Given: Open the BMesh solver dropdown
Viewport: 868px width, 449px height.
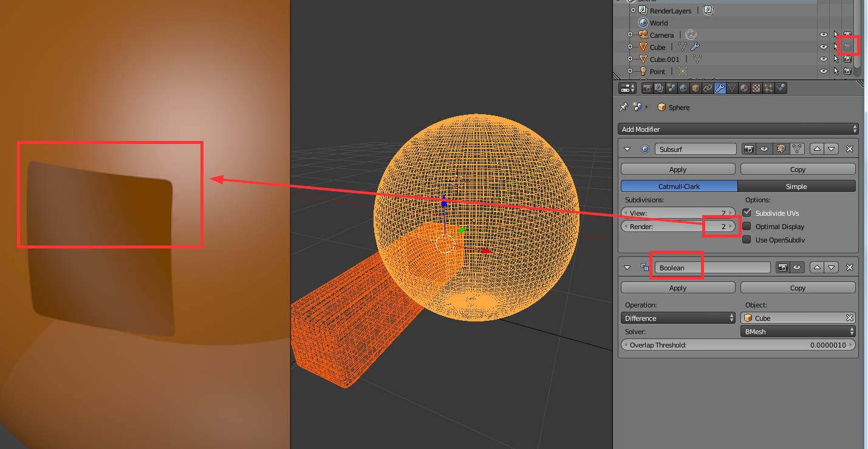Looking at the screenshot, I should tap(798, 332).
